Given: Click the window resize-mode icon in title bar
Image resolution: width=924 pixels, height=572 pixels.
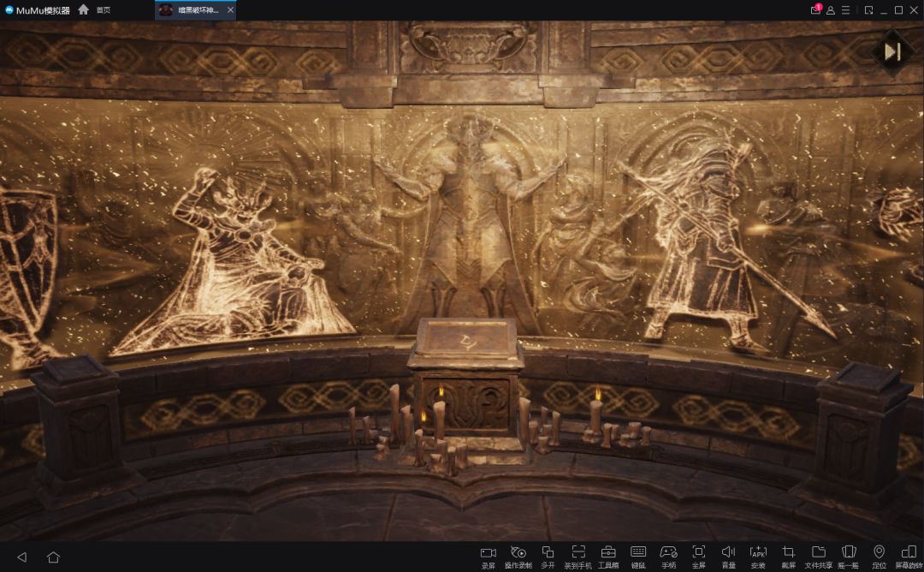Looking at the screenshot, I should (868, 10).
